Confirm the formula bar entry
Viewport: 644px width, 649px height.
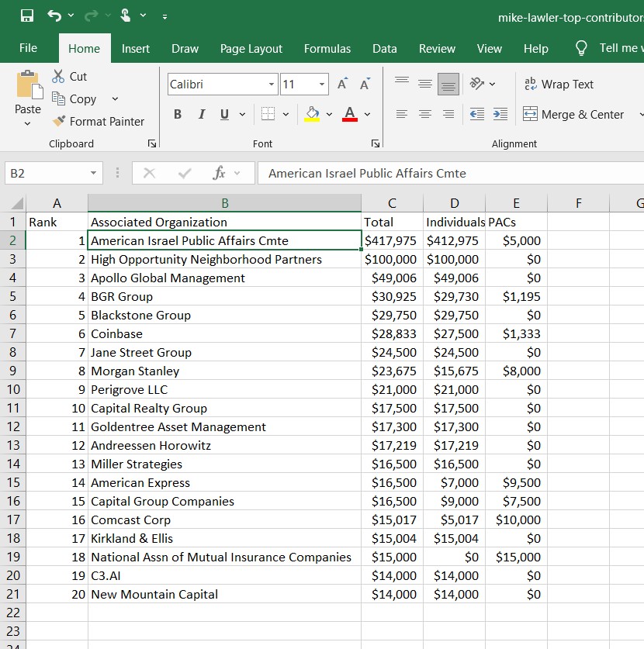(x=185, y=173)
